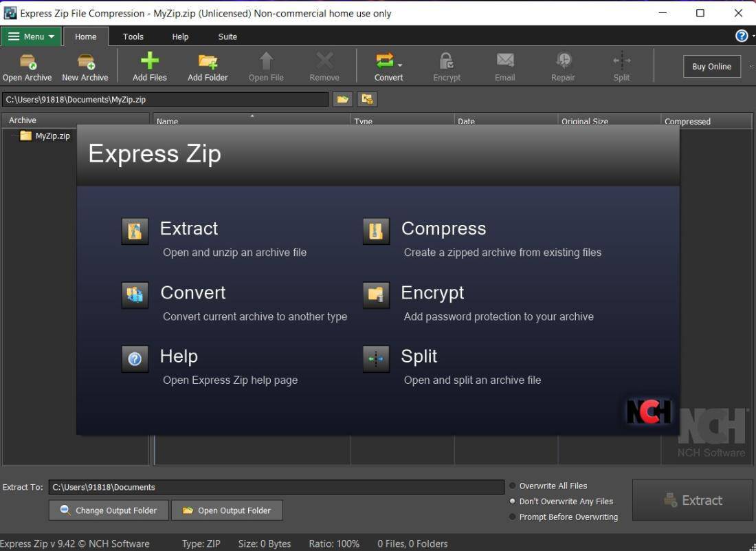Click the Extract icon in the Express Zip dialog

(x=135, y=231)
